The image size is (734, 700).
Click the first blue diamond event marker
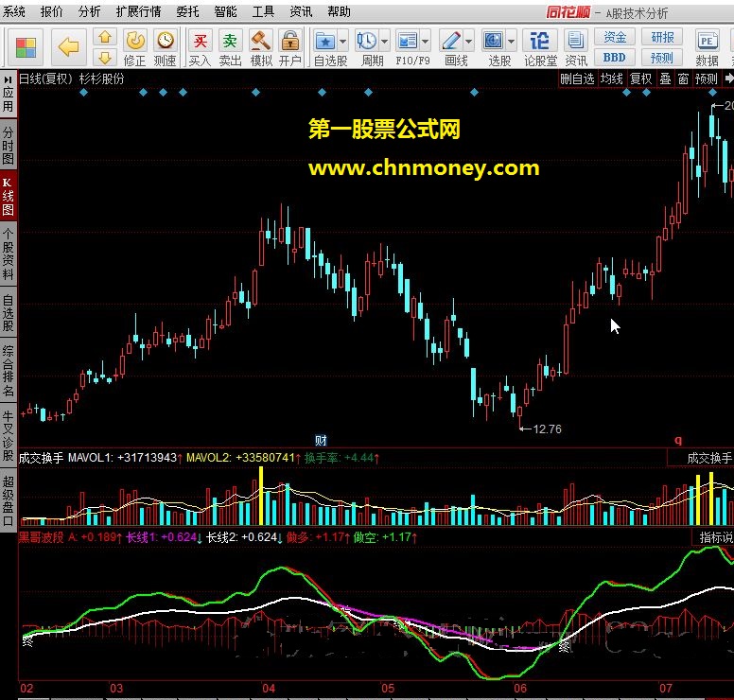click(x=83, y=93)
